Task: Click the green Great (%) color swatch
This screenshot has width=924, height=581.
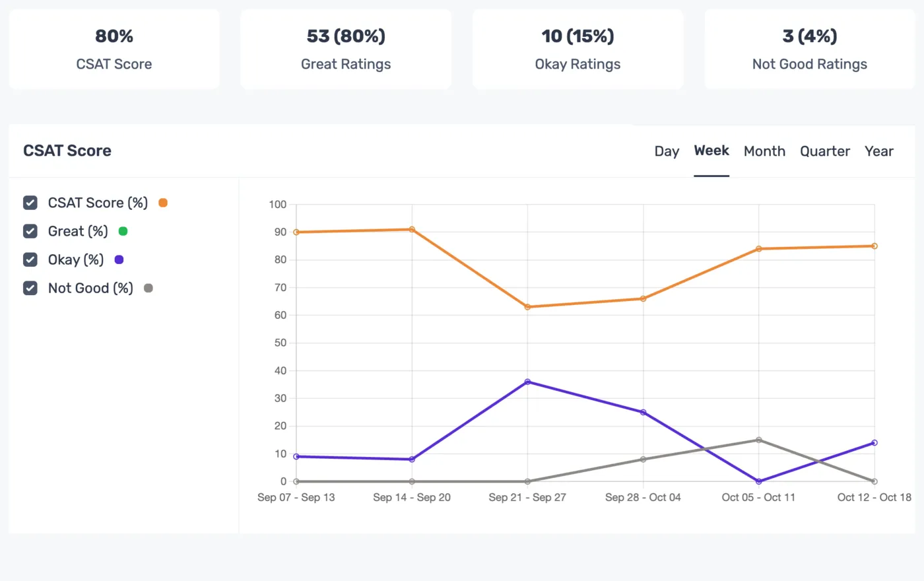Action: pyautogui.click(x=123, y=231)
